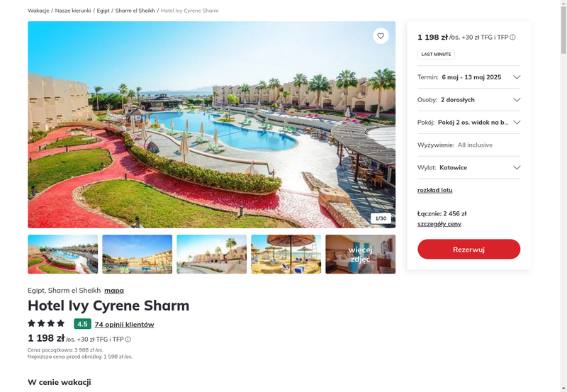Click the green 4.5 rating badge
This screenshot has width=567, height=392.
(x=82, y=324)
